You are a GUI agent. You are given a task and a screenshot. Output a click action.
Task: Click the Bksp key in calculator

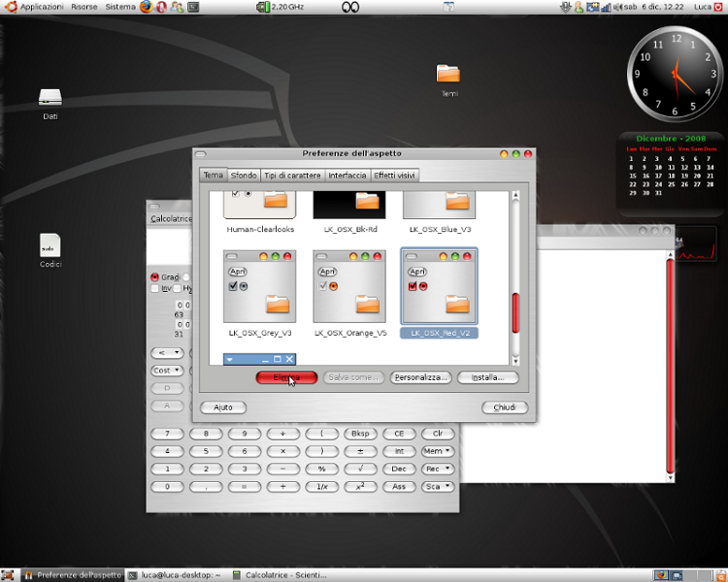click(360, 434)
